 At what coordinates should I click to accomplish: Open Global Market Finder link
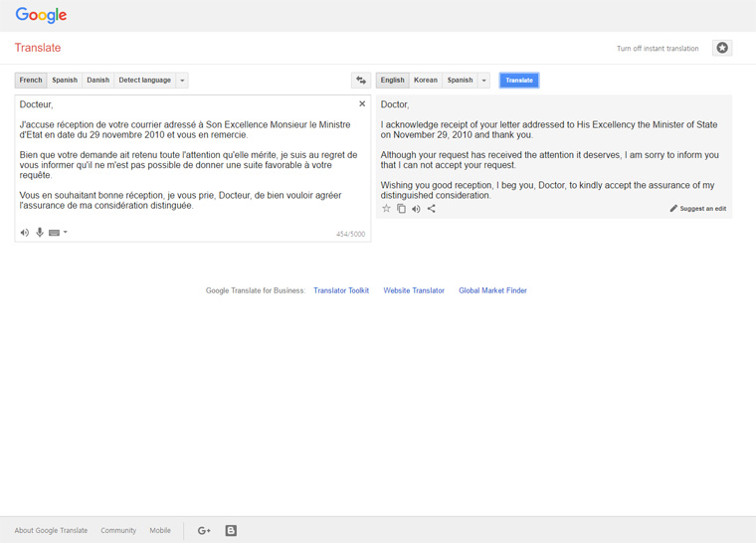[x=492, y=290]
